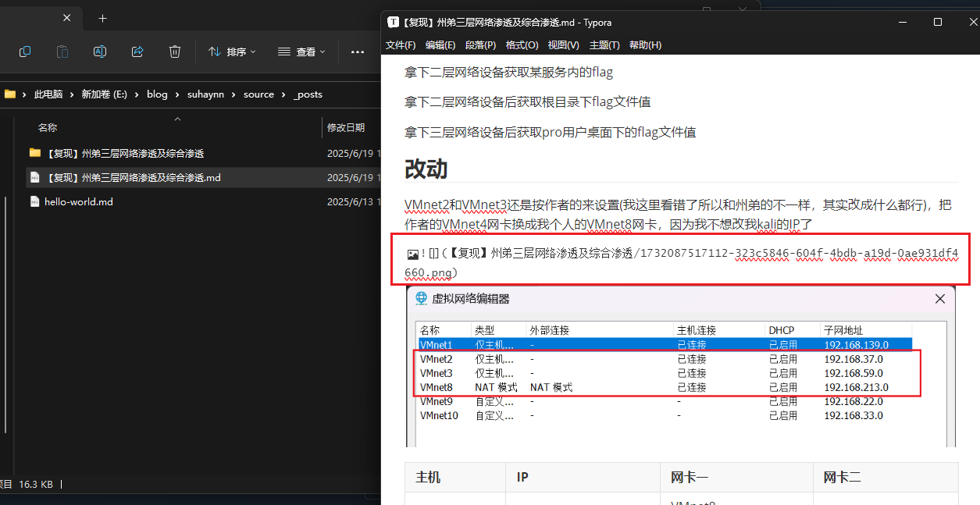Open the three-dot more options menu
This screenshot has height=505, width=980.
click(358, 52)
